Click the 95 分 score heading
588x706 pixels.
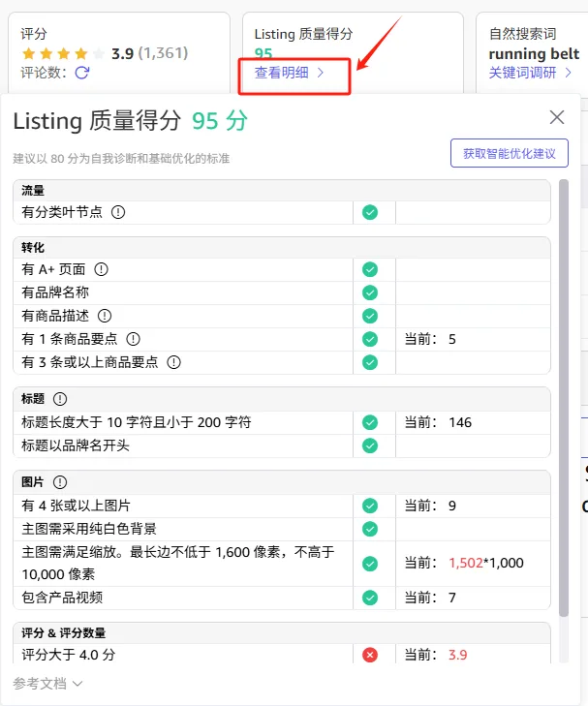(x=220, y=121)
